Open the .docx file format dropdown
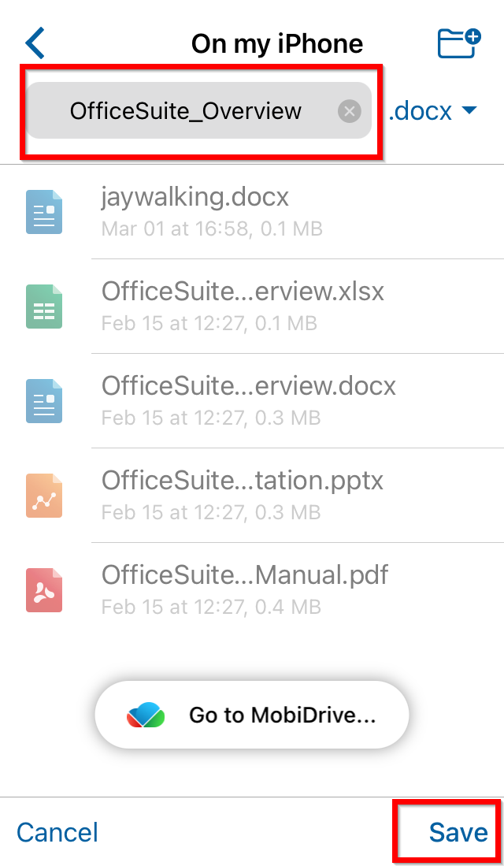The width and height of the screenshot is (504, 866). click(432, 111)
